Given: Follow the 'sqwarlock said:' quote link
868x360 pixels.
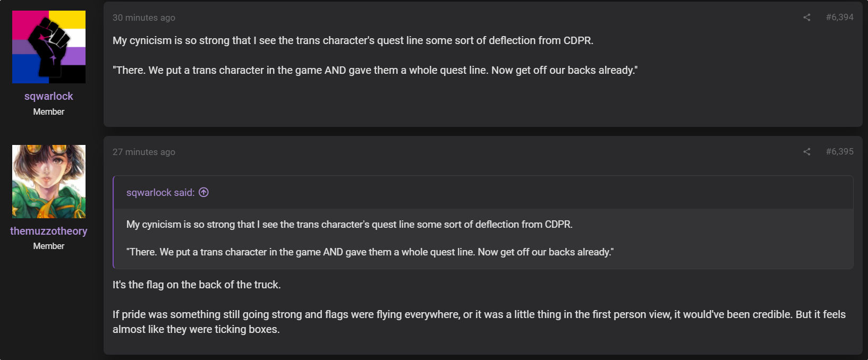Looking at the screenshot, I should point(160,192).
